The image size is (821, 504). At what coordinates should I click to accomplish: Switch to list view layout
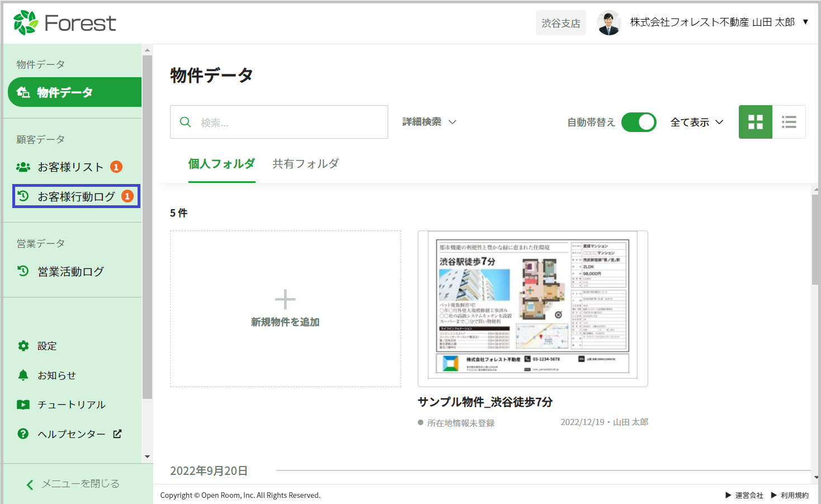click(789, 122)
